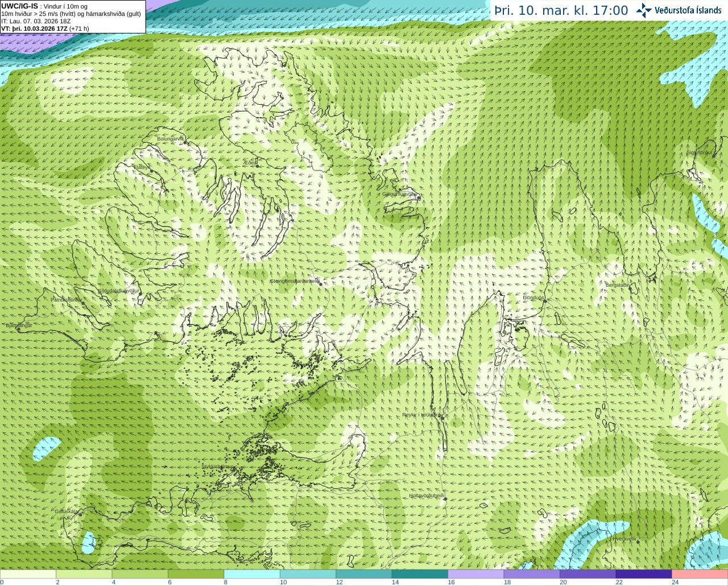This screenshot has height=586, width=728.
Task: Click the date header 'Þri. 10. mar. kl. 17:00'
Action: [x=561, y=11]
